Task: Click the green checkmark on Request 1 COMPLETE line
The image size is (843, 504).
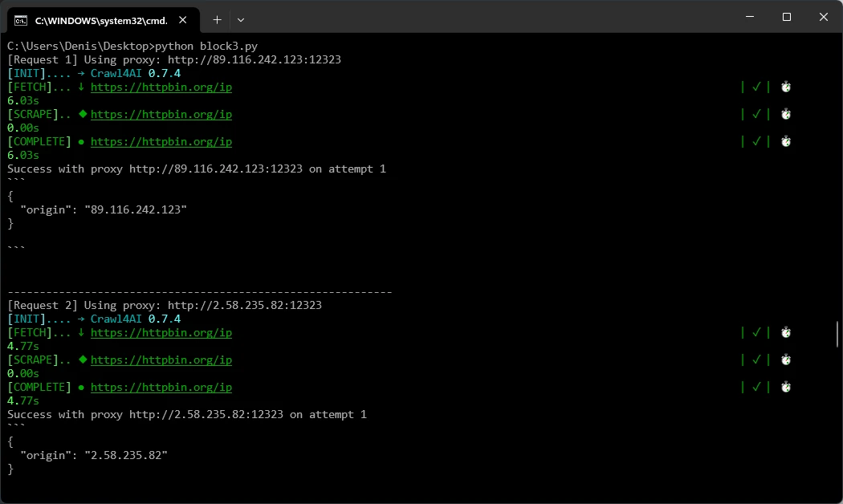Action: (755, 142)
